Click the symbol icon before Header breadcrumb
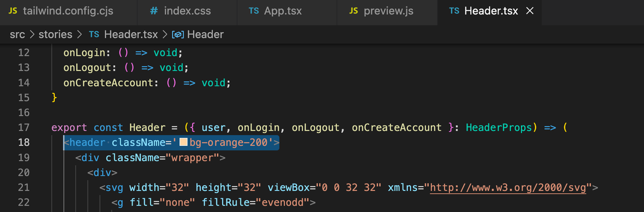The width and height of the screenshot is (644, 212). [178, 35]
